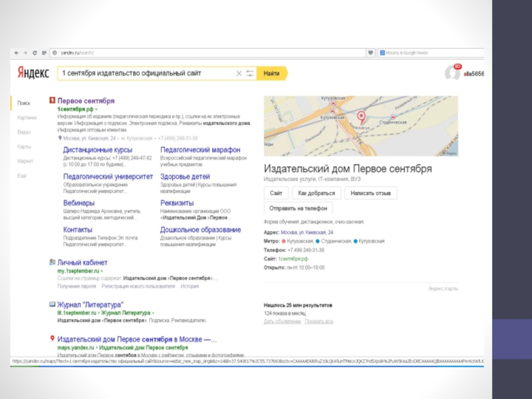
Task: Open Реквизиты link
Action: point(177,203)
